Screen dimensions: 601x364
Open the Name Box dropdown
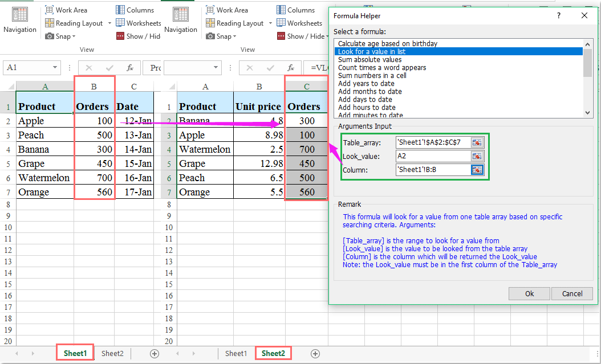(x=55, y=67)
